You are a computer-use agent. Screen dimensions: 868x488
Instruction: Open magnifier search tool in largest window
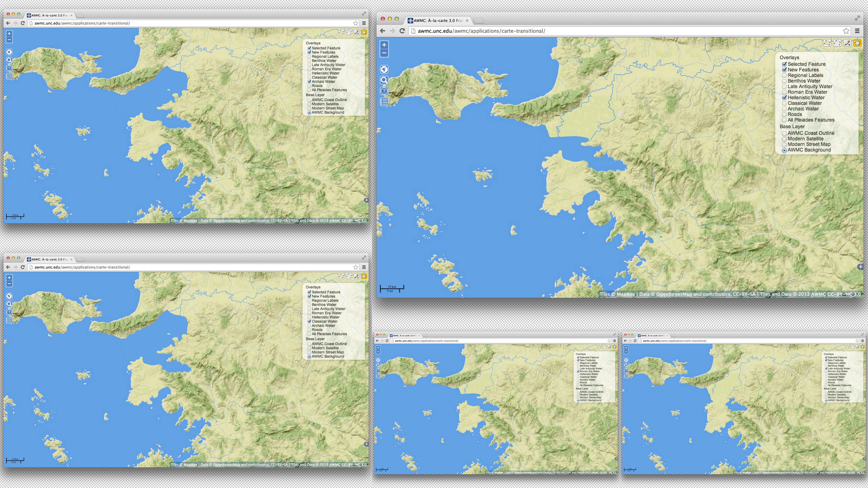tap(384, 80)
